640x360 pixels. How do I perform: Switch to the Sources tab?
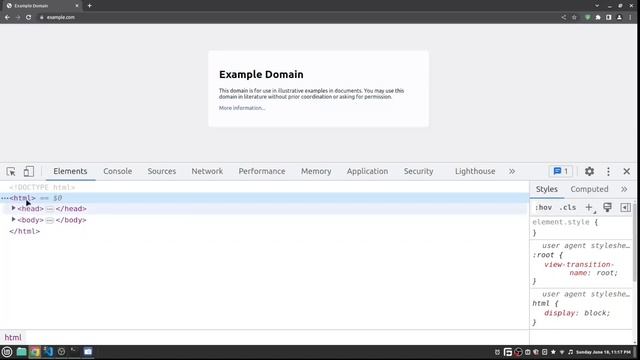162,171
